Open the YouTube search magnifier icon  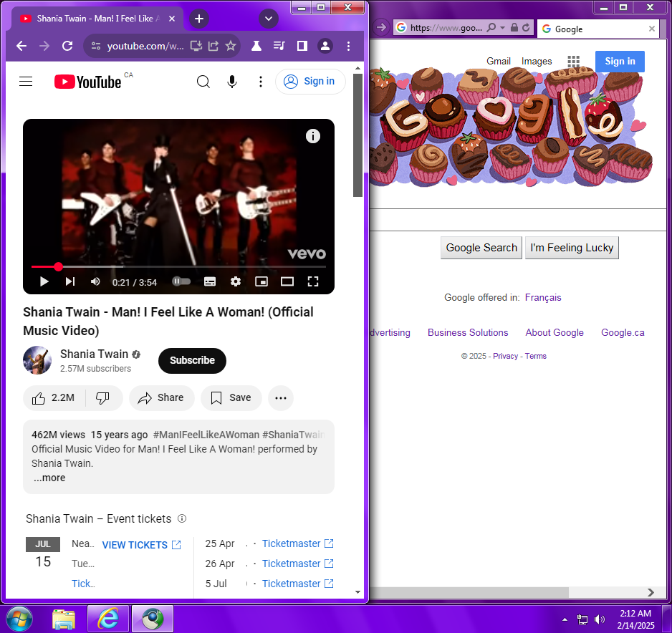pos(203,82)
